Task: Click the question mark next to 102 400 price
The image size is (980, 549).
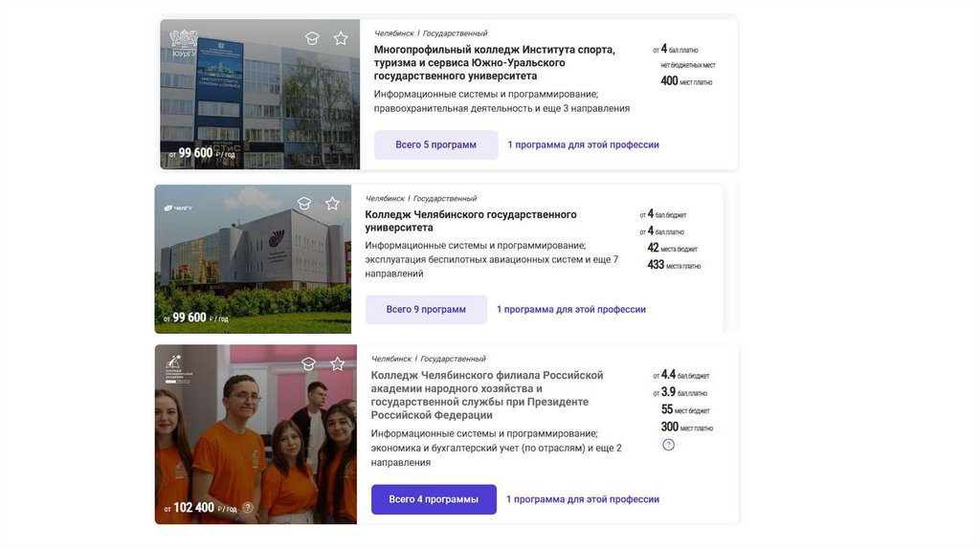Action: (248, 508)
